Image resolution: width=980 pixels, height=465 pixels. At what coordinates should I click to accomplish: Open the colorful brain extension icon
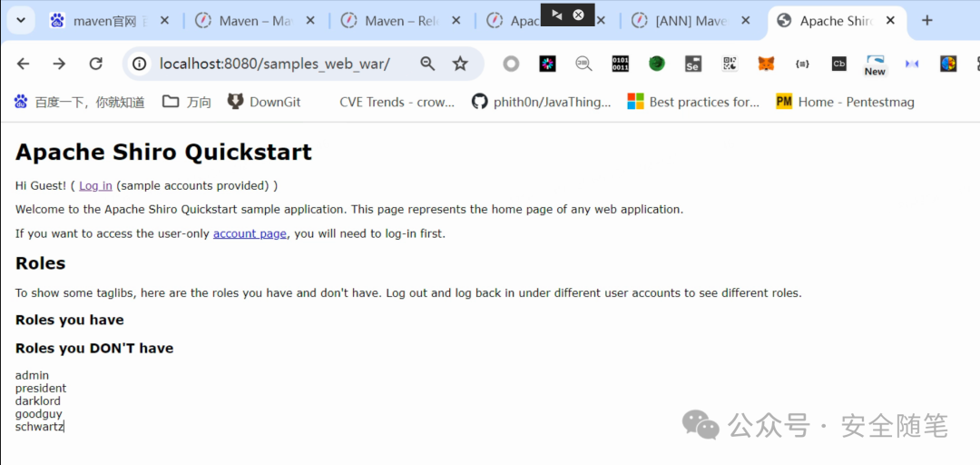tap(948, 64)
